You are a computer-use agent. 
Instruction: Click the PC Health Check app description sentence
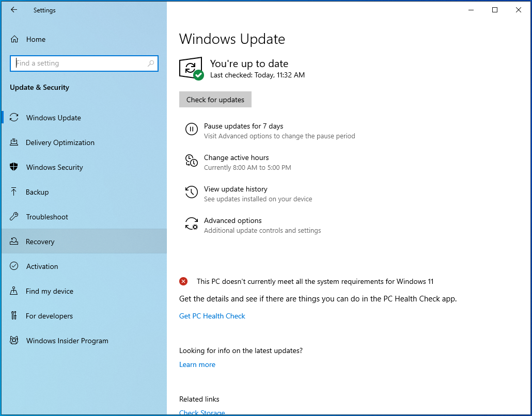click(318, 299)
